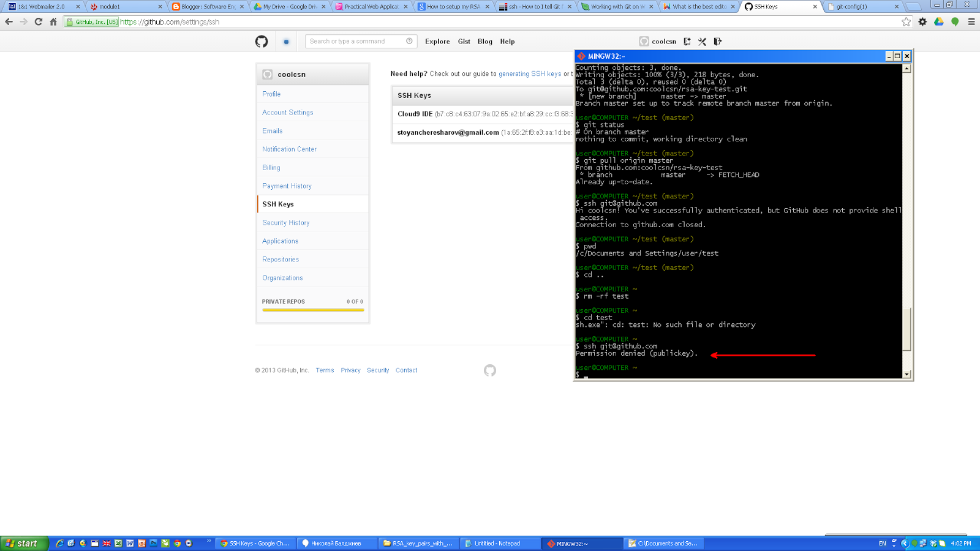Open the generating SSH keys guide link
Screen dimensions: 980x551
(x=530, y=74)
